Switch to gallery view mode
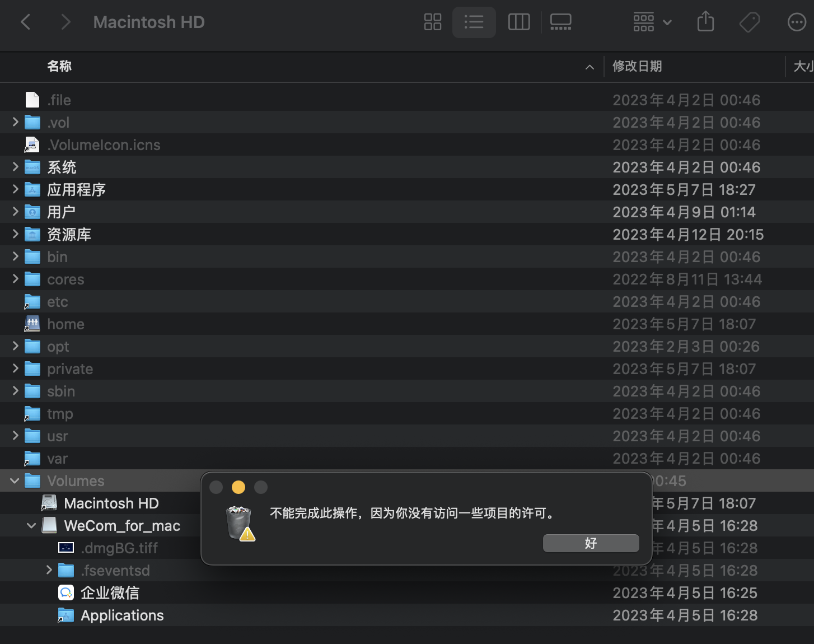 [560, 22]
